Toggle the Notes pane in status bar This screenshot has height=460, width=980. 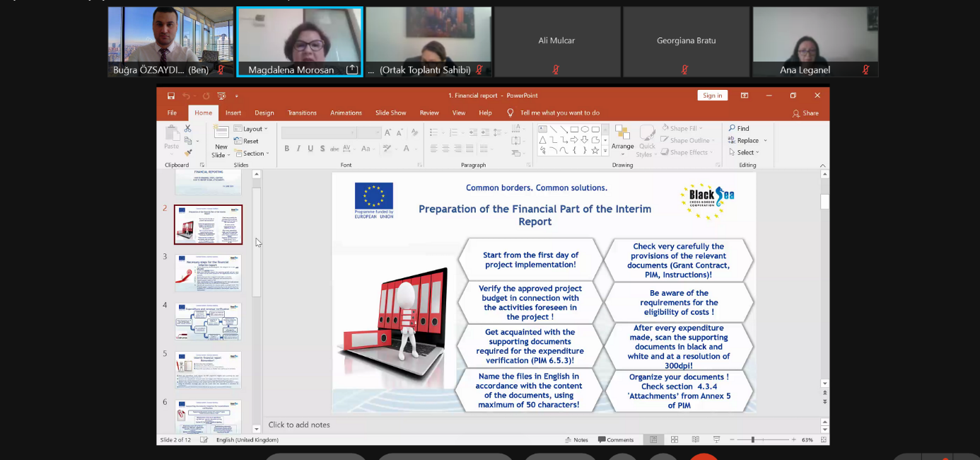[576, 439]
